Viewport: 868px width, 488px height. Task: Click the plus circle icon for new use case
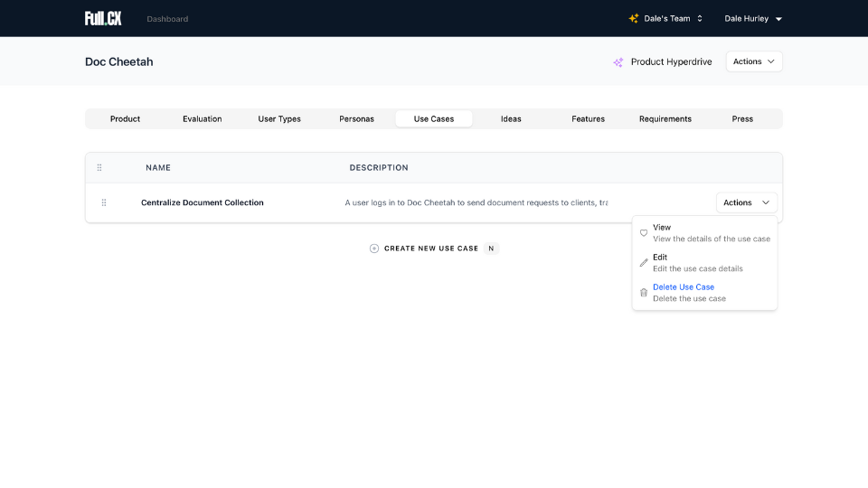click(374, 249)
